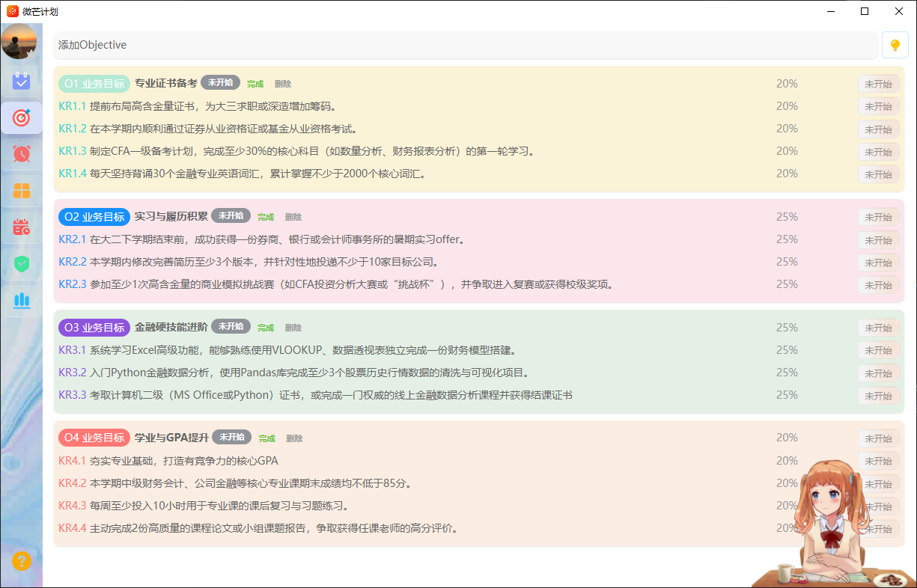Open the 未开始 status button for KR1.4

point(878,174)
